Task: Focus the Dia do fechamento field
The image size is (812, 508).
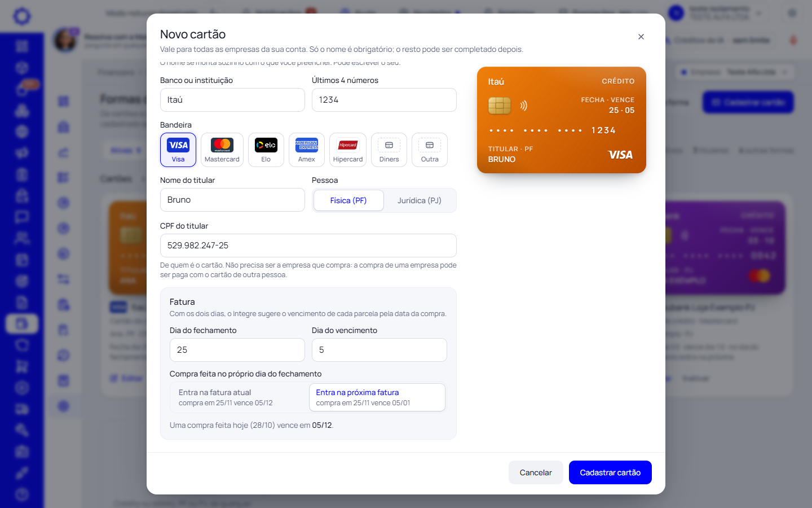Action: coord(237,350)
